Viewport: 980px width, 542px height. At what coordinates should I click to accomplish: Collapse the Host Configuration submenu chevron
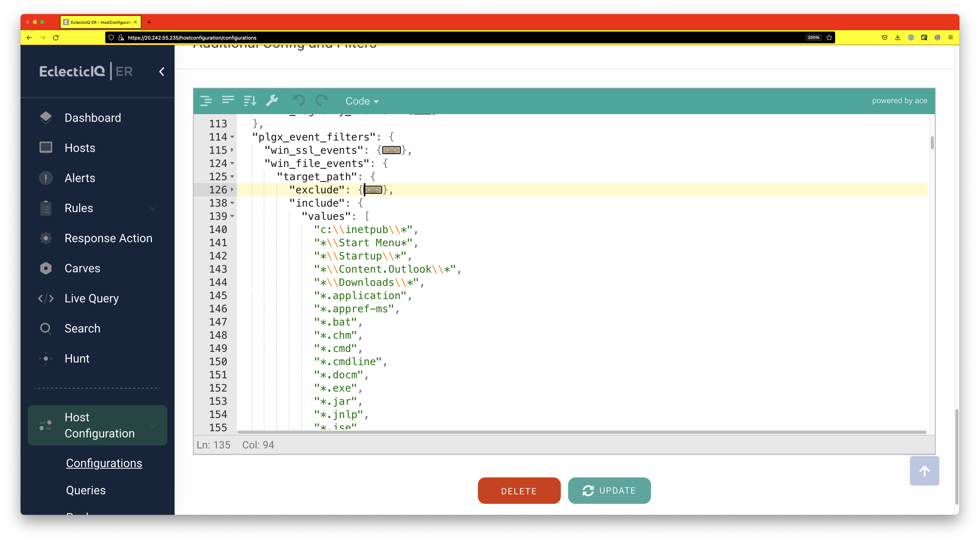tap(153, 426)
